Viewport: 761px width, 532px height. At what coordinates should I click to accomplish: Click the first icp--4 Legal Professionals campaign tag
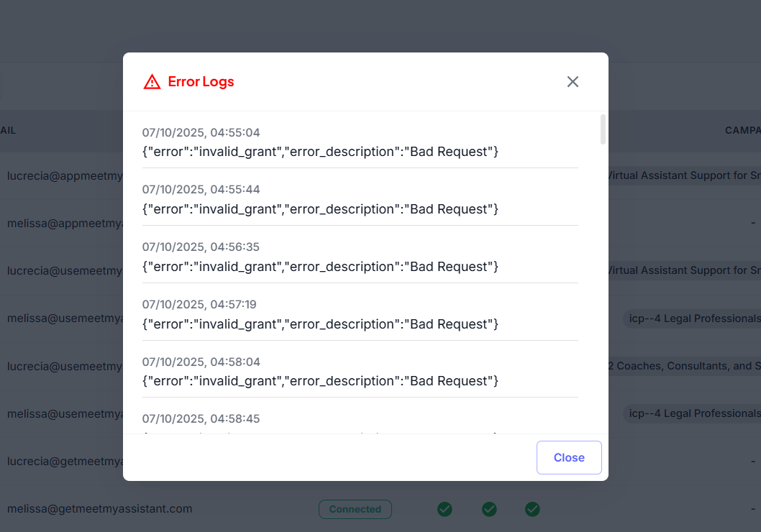coord(692,318)
